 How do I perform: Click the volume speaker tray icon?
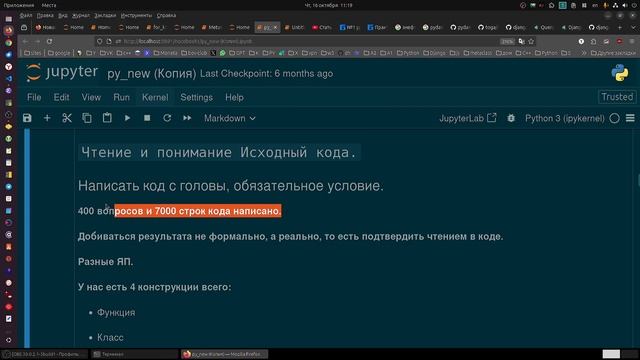[624, 5]
